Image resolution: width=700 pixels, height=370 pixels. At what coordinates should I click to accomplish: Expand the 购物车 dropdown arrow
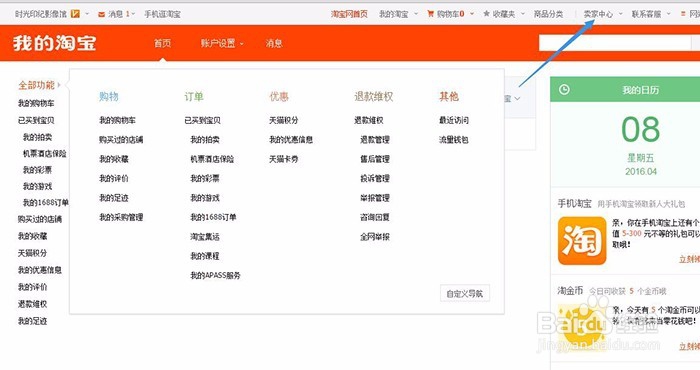472,14
